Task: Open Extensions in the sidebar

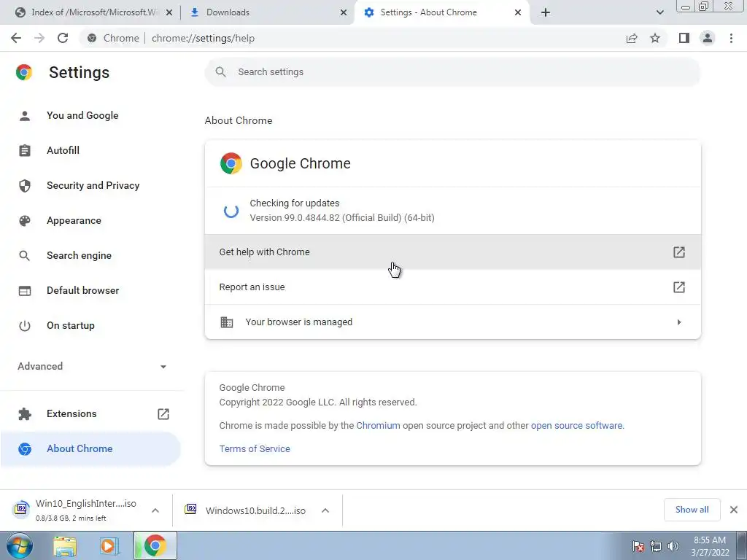Action: click(71, 413)
